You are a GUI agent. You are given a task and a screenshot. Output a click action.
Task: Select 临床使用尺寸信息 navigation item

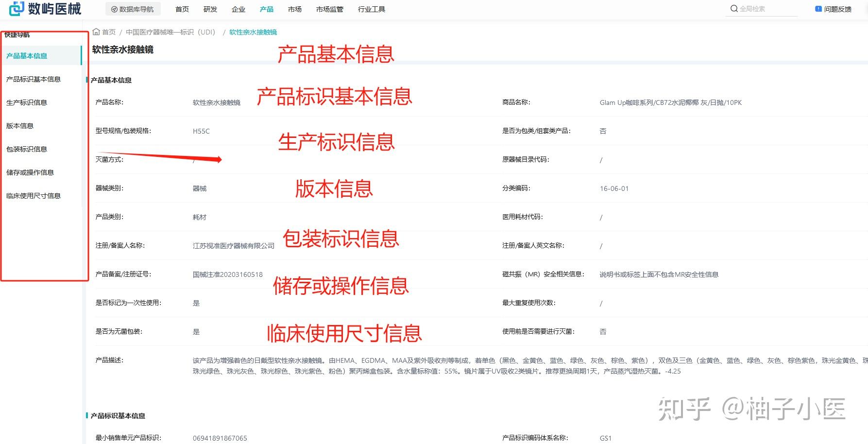[x=33, y=195]
